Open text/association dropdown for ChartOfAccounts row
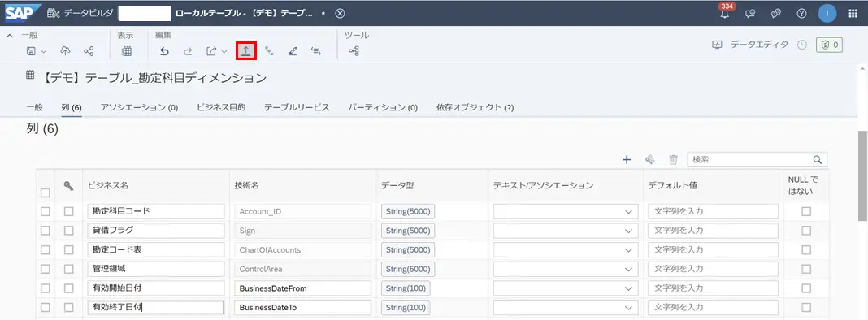This screenshot has width=868, height=320. point(628,249)
